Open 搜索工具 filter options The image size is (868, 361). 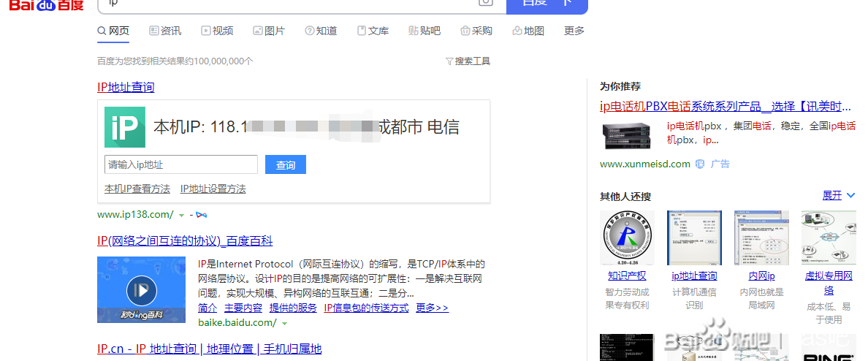point(468,61)
